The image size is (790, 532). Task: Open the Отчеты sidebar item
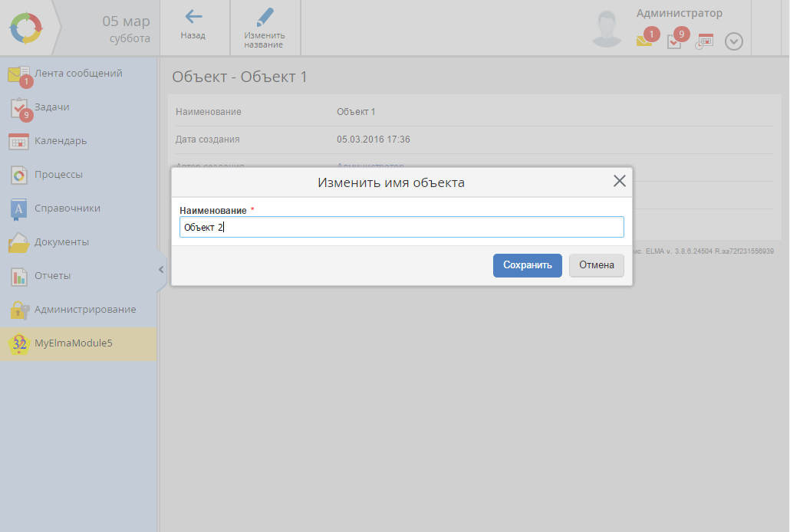pos(52,276)
